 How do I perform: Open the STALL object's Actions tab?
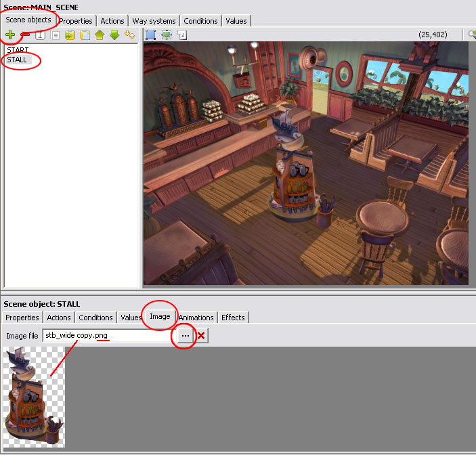[59, 318]
